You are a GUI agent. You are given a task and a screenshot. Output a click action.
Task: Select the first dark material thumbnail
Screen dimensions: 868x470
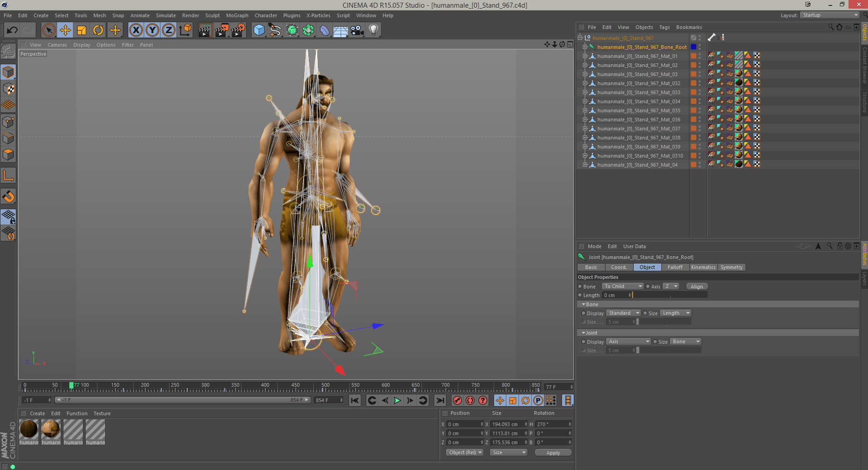29,429
